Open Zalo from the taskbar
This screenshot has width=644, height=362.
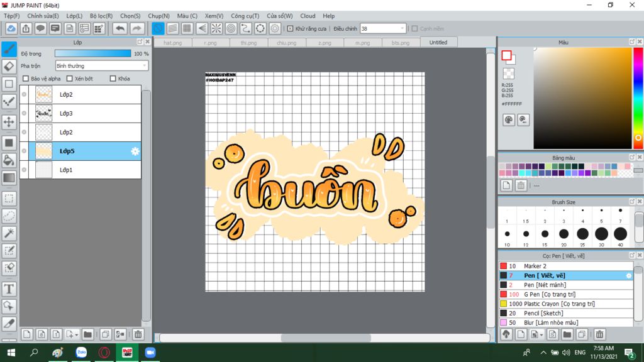[x=81, y=353]
